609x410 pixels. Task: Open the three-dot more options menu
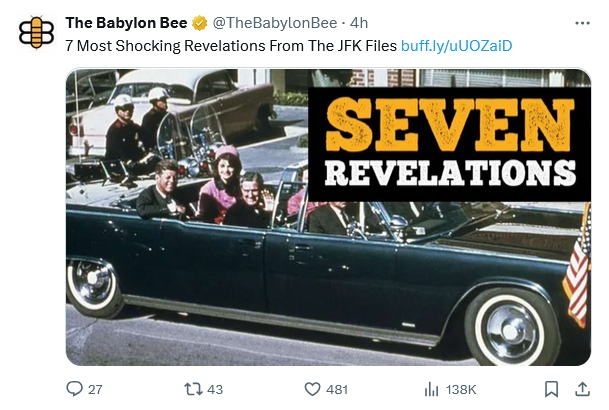(582, 23)
